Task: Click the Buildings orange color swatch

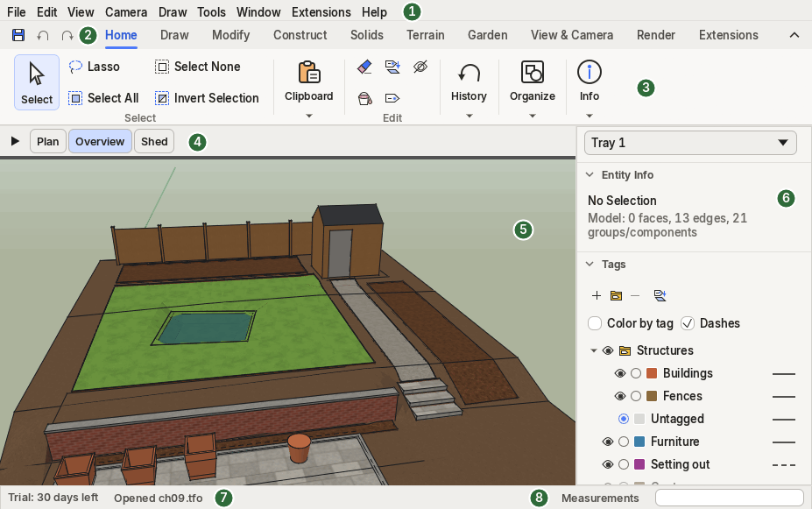Action: (x=652, y=373)
